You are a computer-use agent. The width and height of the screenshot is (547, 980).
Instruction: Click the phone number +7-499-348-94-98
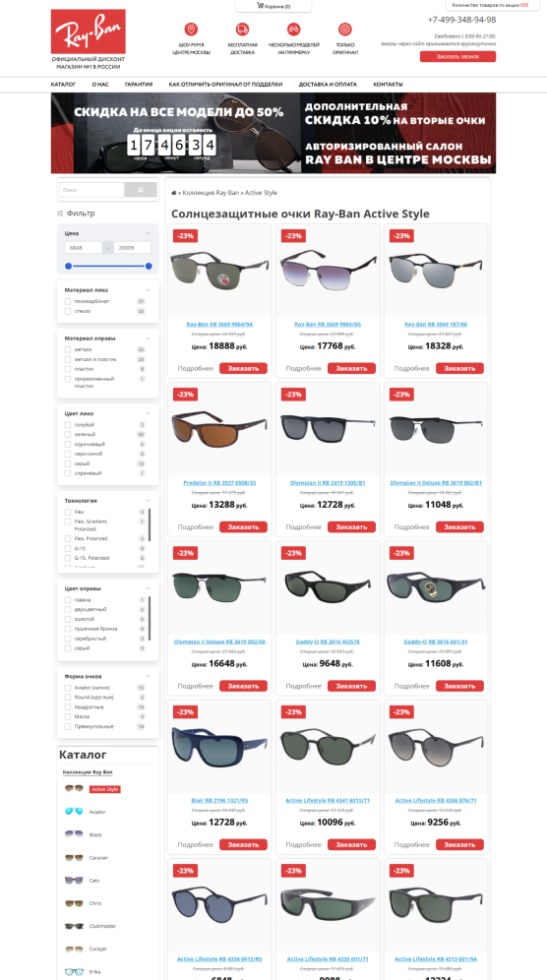click(462, 20)
